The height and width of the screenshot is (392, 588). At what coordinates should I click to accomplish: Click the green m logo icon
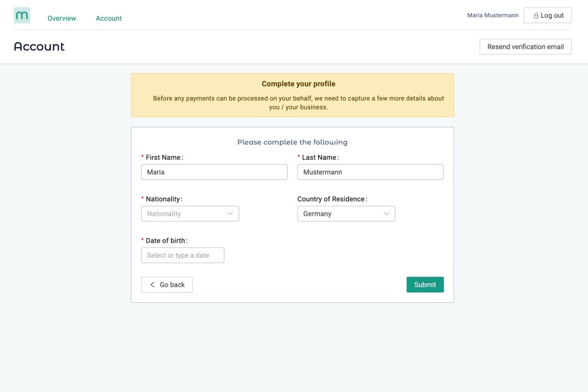tap(22, 15)
